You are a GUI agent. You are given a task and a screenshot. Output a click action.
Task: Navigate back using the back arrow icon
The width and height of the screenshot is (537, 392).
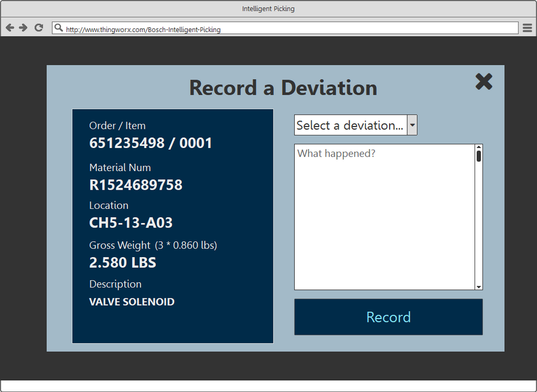[9, 27]
